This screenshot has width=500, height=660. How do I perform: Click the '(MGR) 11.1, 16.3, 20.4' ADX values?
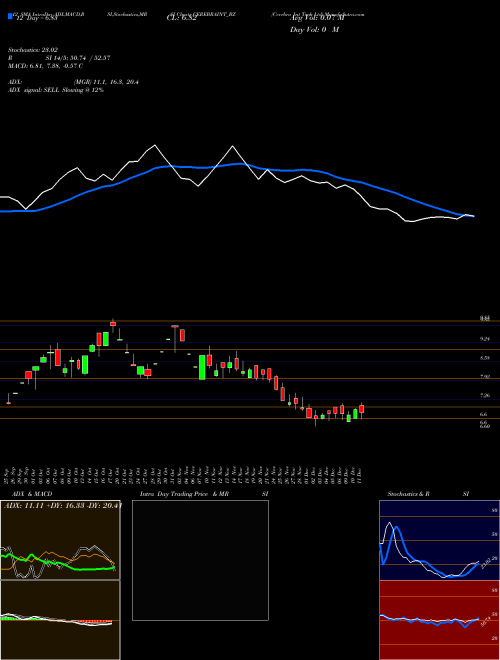(106, 82)
